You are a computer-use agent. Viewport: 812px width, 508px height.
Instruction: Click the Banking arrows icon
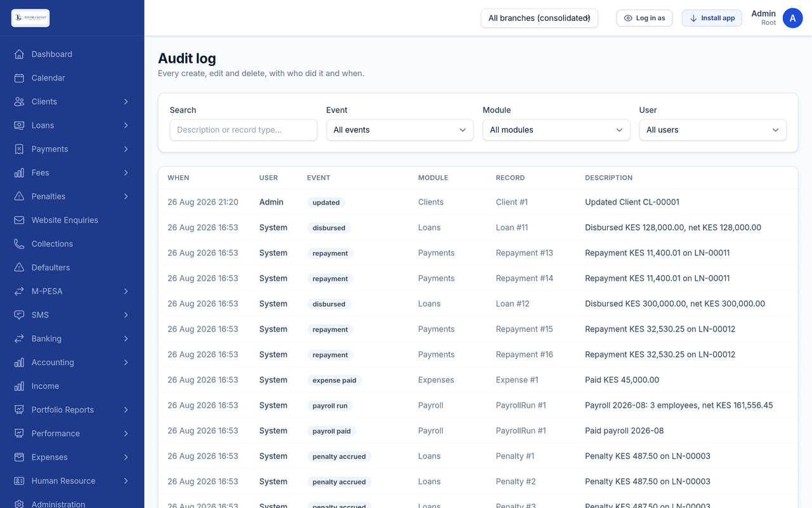(19, 338)
